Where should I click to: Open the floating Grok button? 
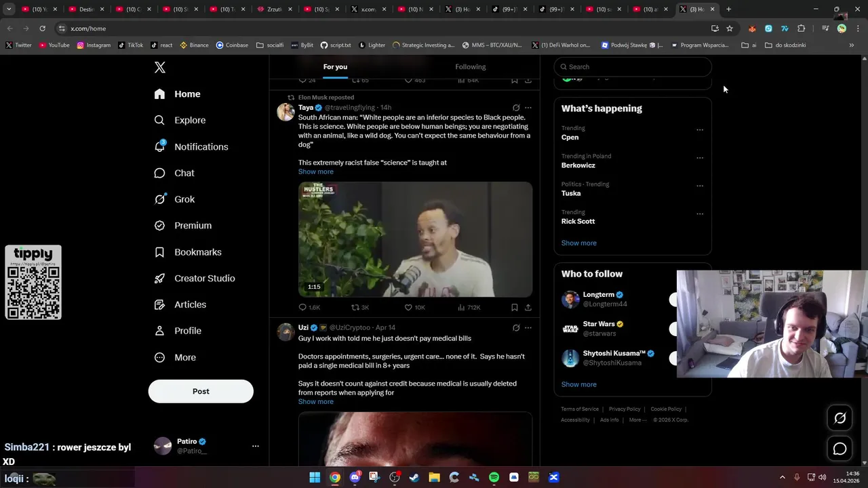[840, 418]
